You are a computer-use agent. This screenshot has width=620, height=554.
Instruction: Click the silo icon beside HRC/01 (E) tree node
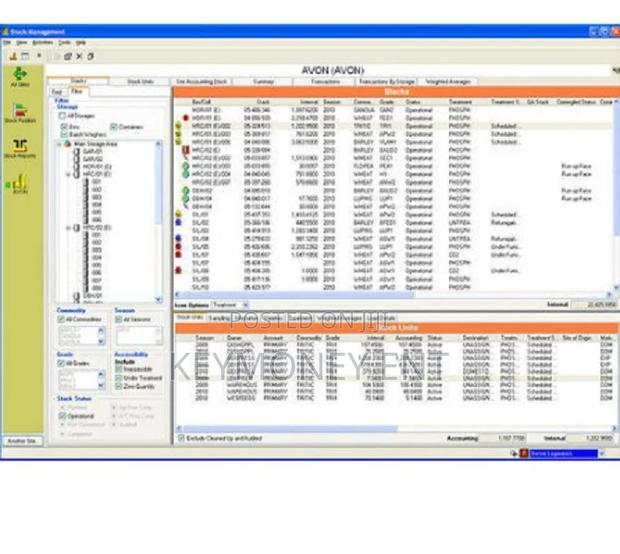pos(76,174)
